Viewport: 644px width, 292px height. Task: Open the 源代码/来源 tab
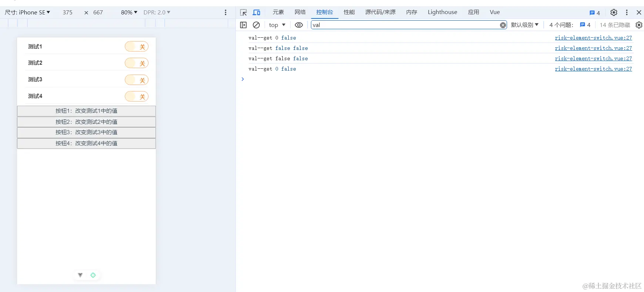coord(380,12)
